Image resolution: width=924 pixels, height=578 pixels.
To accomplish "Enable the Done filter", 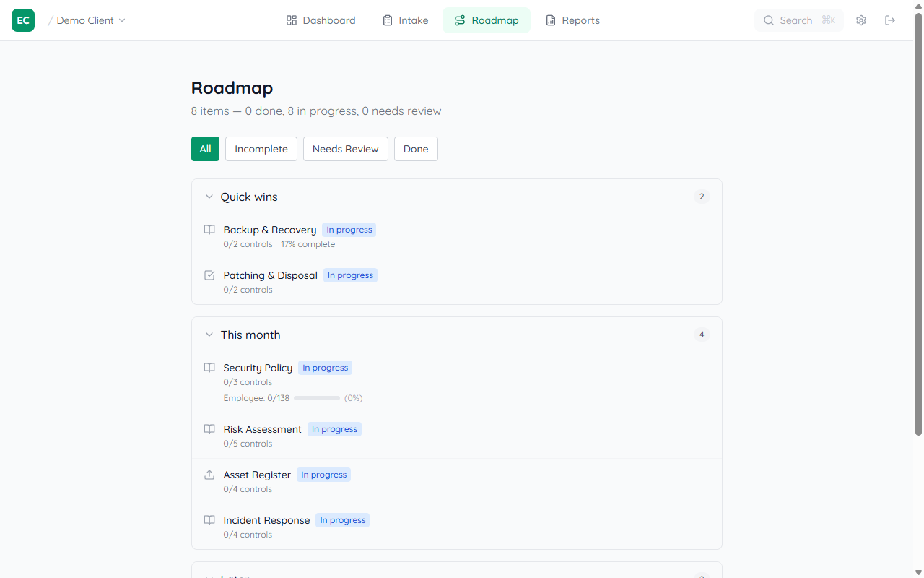I will pos(416,149).
